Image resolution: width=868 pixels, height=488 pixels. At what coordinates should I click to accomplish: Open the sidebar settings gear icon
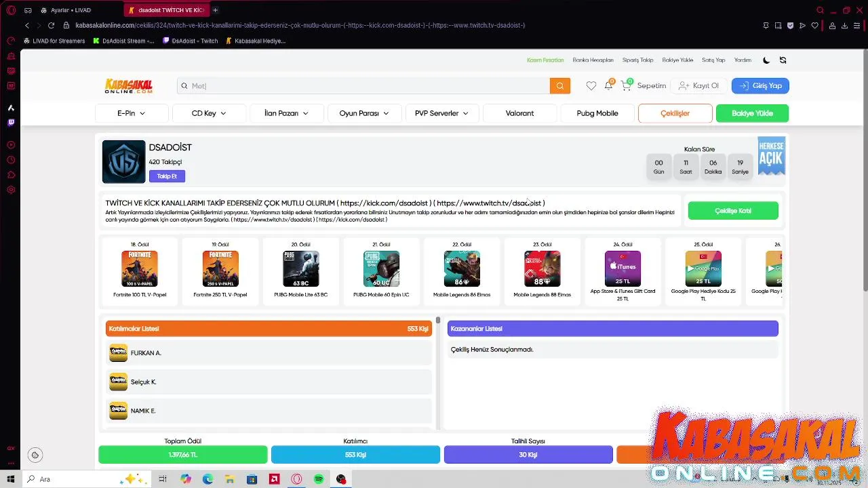click(11, 190)
